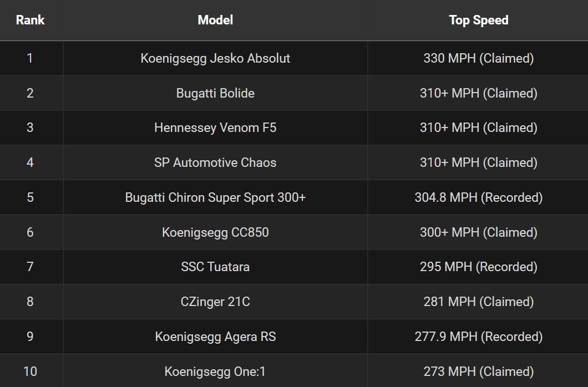
Task: Click the Model column header
Action: coord(215,21)
